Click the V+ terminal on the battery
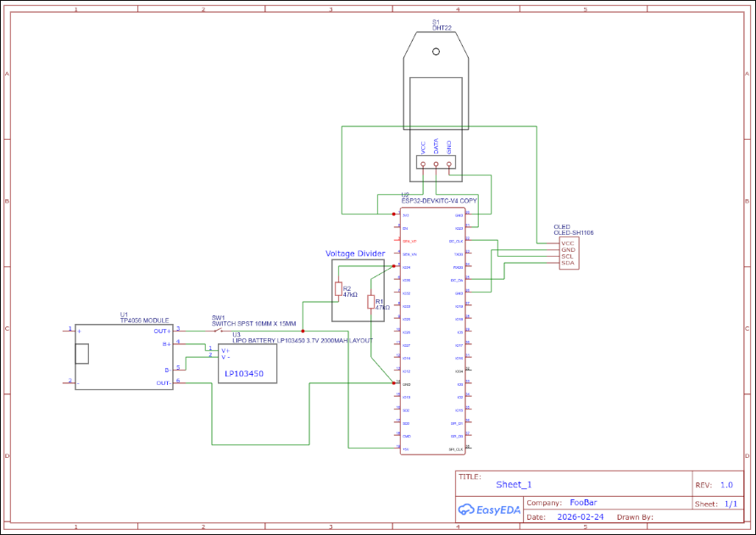Screen dimensions: 756x535 click(x=225, y=350)
